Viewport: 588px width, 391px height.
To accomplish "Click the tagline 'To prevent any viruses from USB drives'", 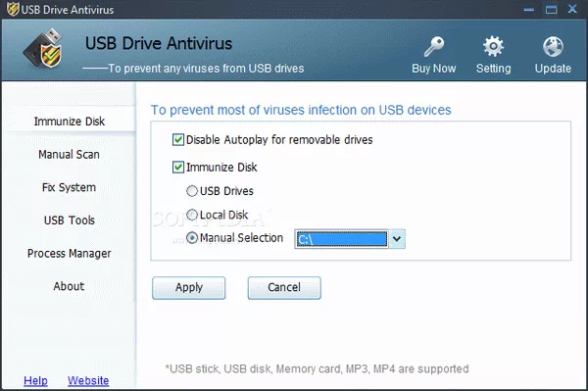I will [206, 69].
